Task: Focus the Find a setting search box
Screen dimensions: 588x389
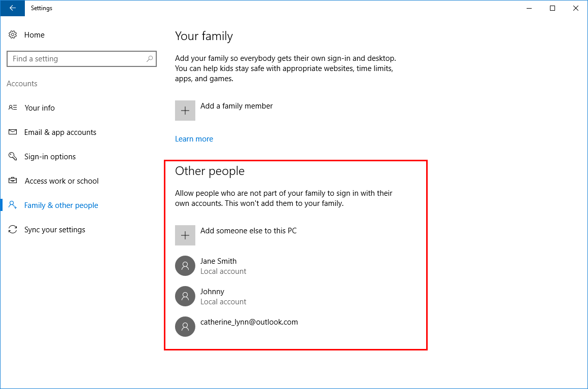Action: tap(81, 59)
